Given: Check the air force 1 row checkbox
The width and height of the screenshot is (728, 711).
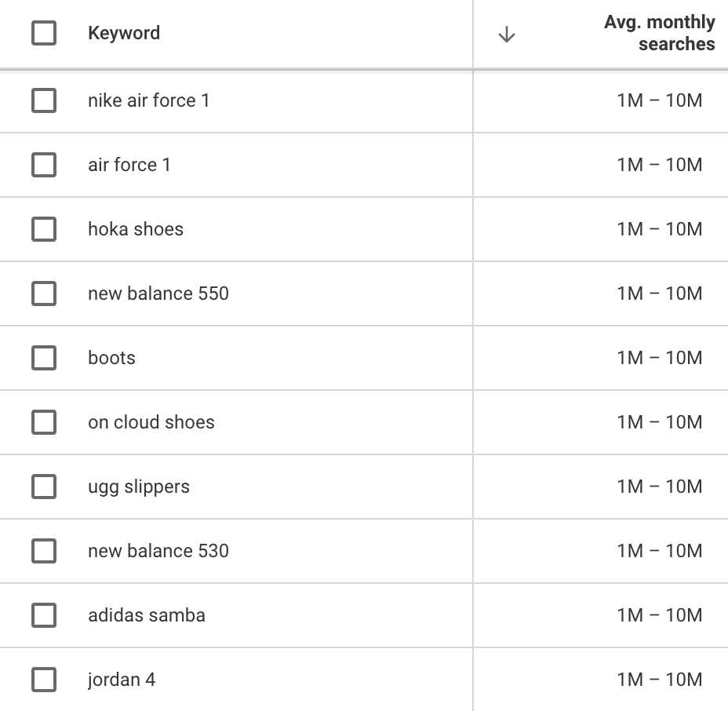Looking at the screenshot, I should pos(44,165).
